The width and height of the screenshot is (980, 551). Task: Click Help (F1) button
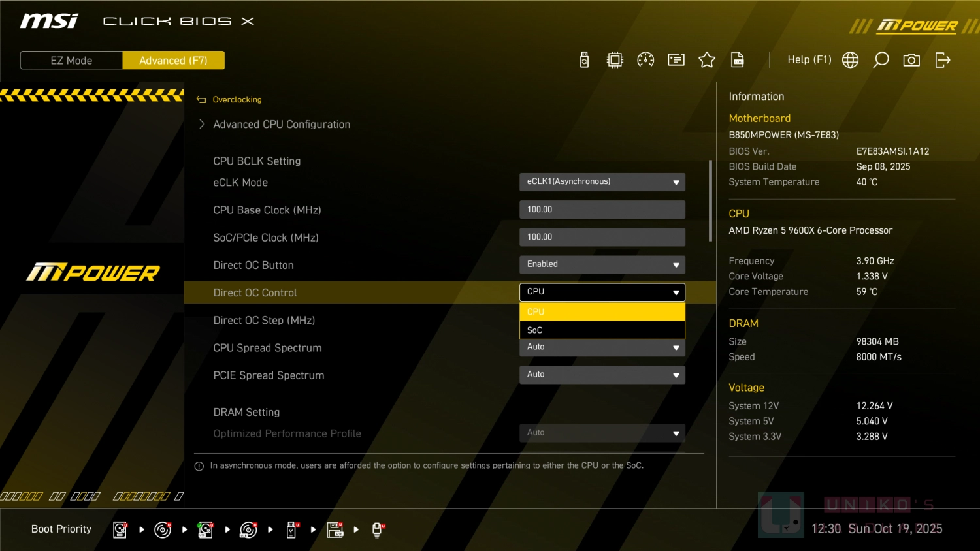point(809,60)
